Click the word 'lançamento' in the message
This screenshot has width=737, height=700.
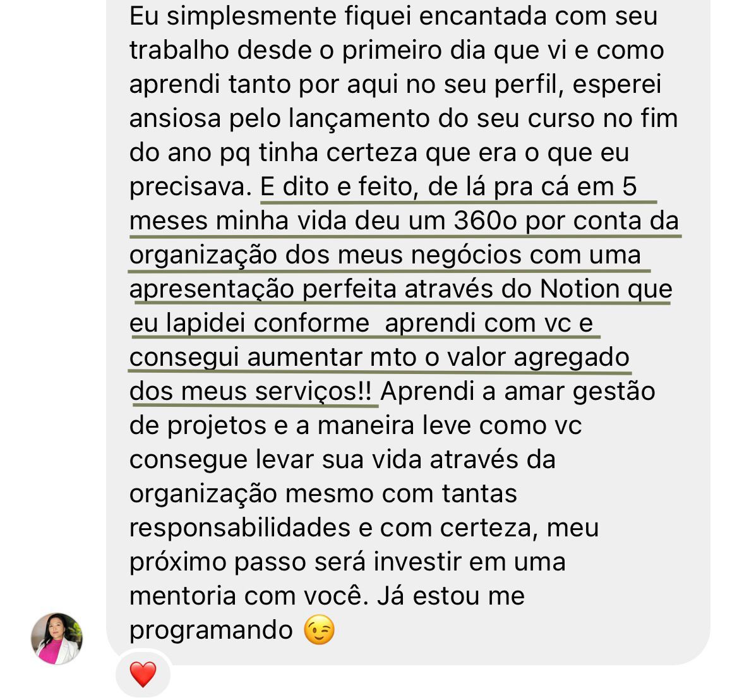click(x=359, y=119)
